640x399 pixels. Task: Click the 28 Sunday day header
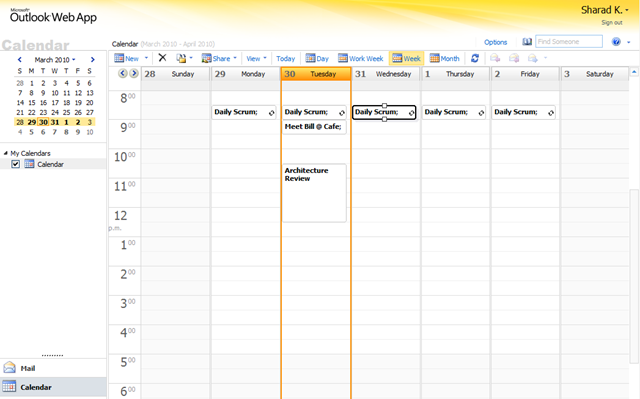(x=176, y=74)
